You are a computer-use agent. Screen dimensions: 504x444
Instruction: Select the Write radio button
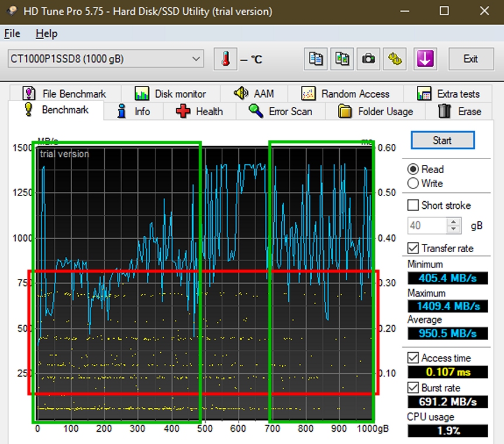[x=413, y=183]
